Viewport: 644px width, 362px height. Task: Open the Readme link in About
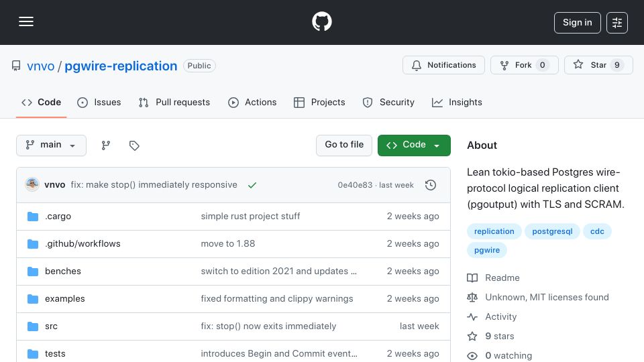coord(502,278)
